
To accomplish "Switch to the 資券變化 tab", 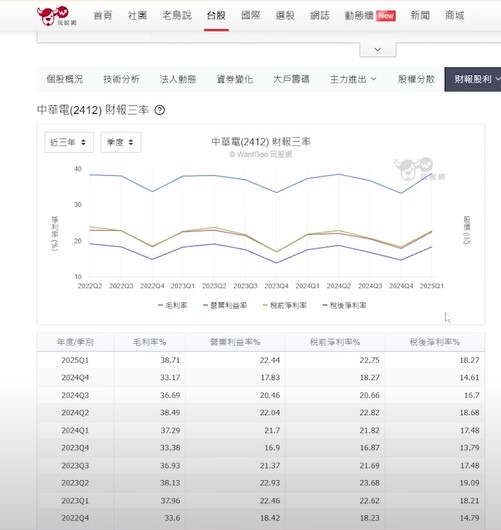I will click(235, 79).
